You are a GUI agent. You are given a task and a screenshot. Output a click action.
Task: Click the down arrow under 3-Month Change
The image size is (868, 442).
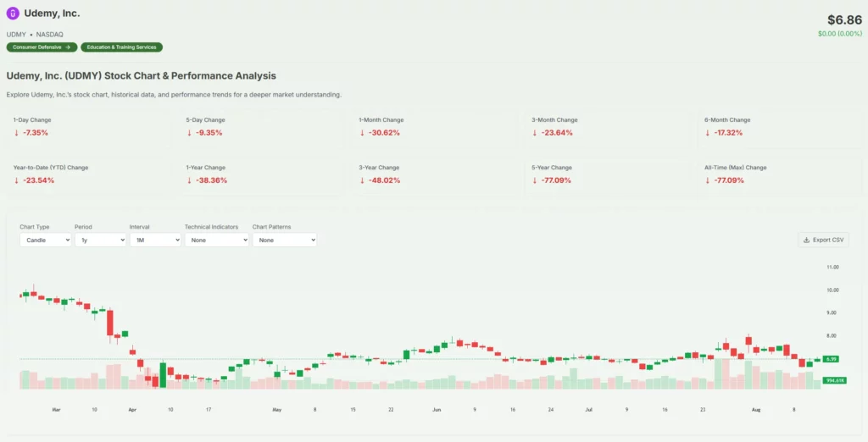tap(535, 133)
